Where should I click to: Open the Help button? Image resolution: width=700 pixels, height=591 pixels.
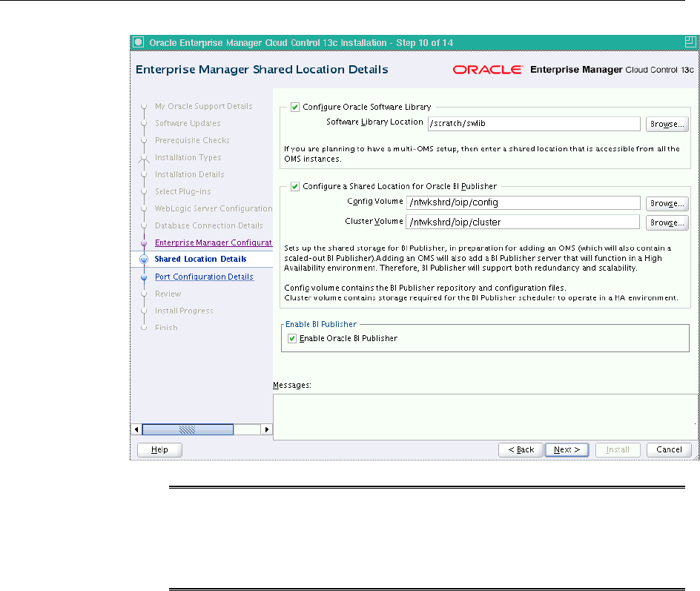[159, 449]
